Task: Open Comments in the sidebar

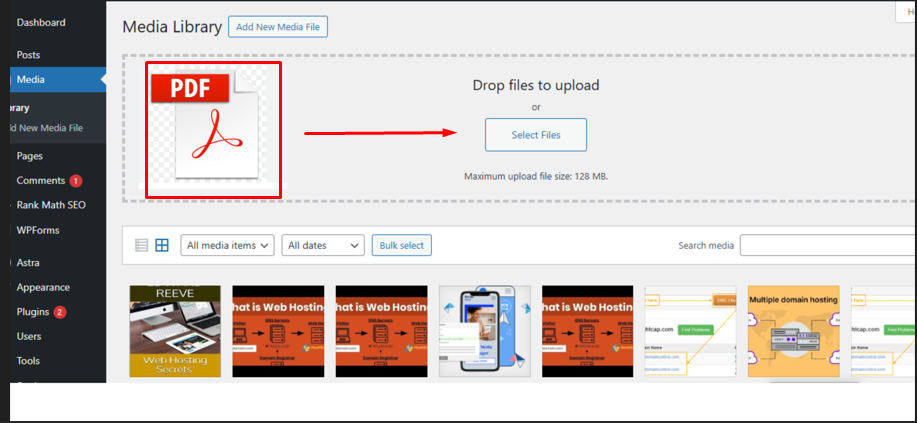Action: click(x=40, y=181)
